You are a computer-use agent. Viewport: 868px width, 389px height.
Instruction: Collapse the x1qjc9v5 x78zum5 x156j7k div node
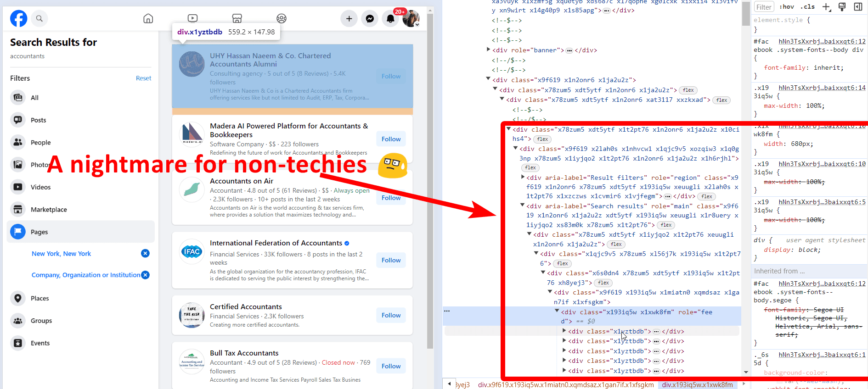tap(536, 253)
